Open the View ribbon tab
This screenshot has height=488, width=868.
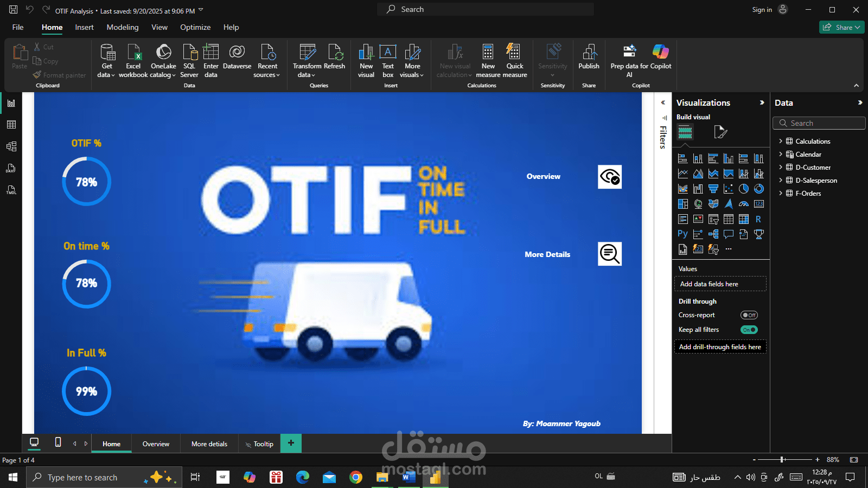pos(159,27)
